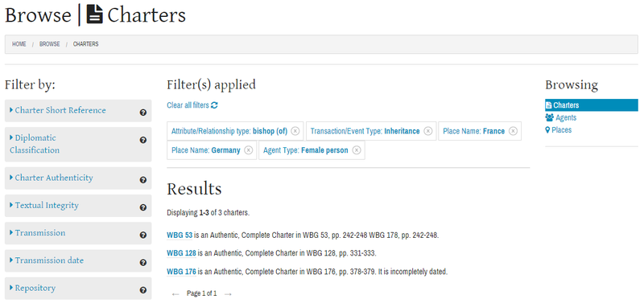Open charter WBG 53

point(180,235)
